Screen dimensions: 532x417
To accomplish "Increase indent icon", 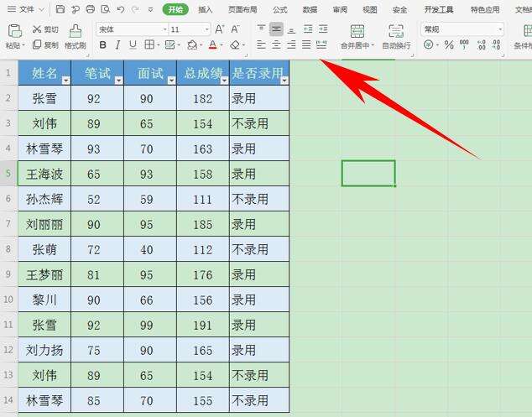I will (x=323, y=29).
